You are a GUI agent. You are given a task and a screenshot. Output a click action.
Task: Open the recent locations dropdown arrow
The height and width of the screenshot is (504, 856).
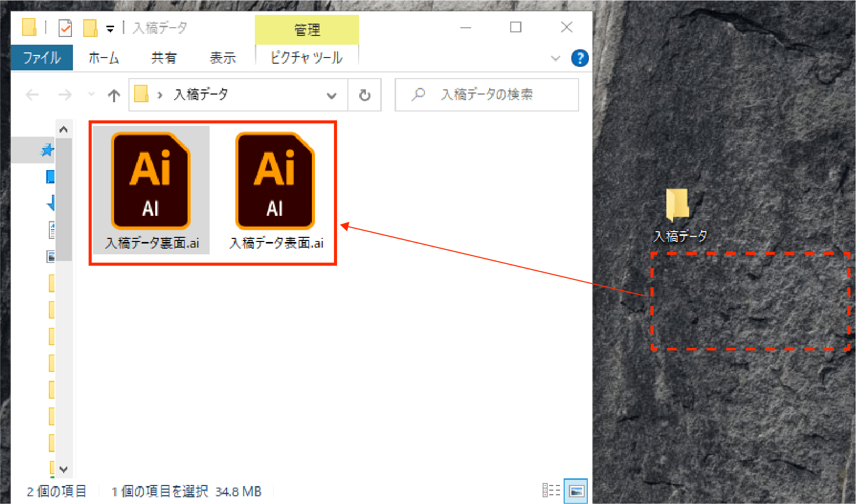tap(91, 95)
